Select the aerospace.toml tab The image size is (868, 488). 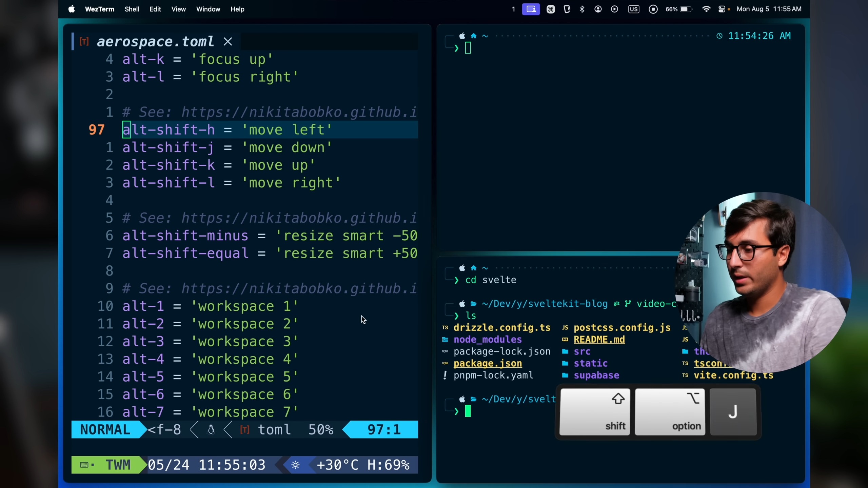(155, 42)
